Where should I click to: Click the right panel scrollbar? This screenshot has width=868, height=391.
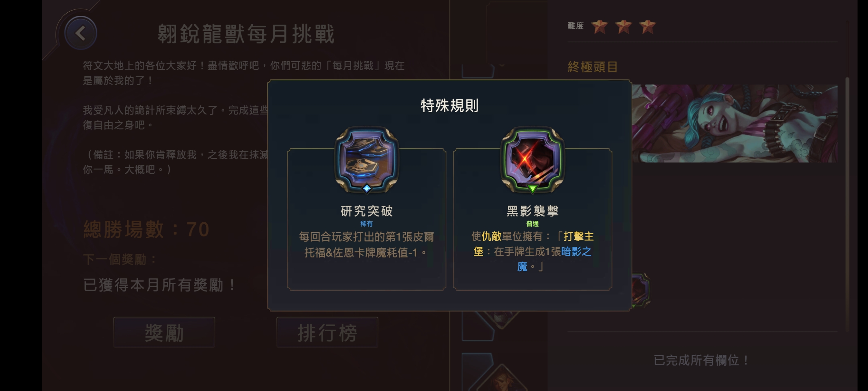tap(847, 205)
